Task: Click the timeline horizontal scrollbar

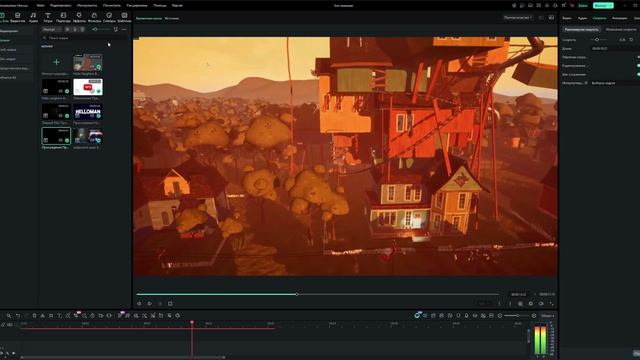Action: pos(122,358)
